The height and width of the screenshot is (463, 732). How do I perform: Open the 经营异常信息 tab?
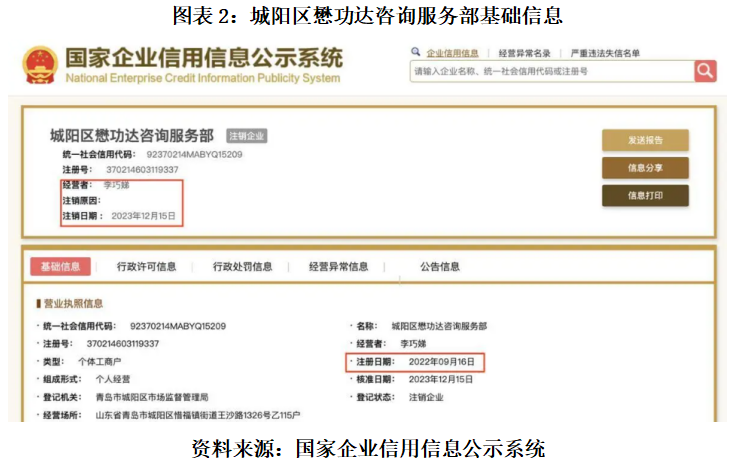338,267
